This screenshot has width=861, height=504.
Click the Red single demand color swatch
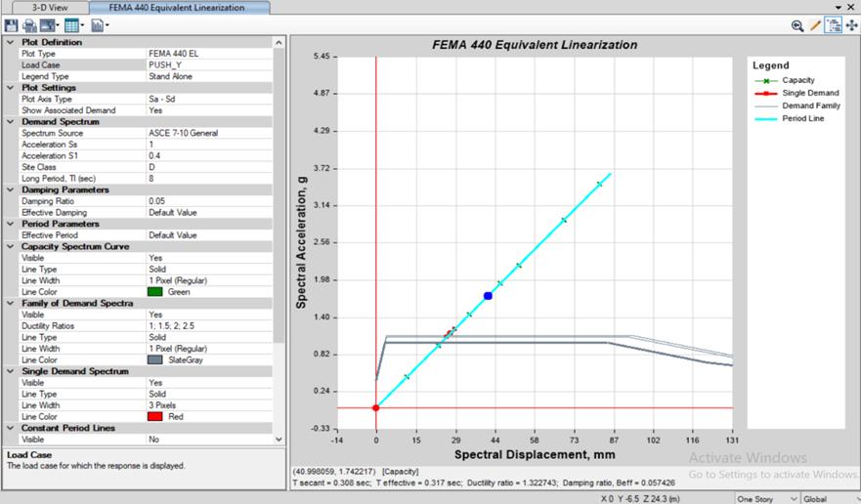tap(154, 417)
